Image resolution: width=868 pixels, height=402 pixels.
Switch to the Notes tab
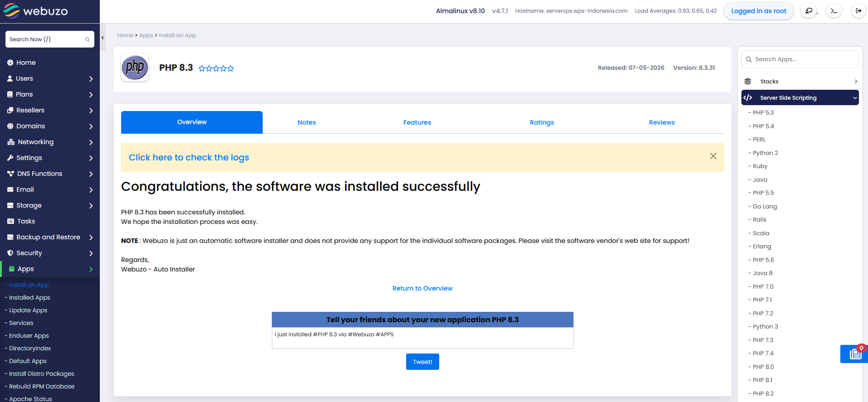307,122
